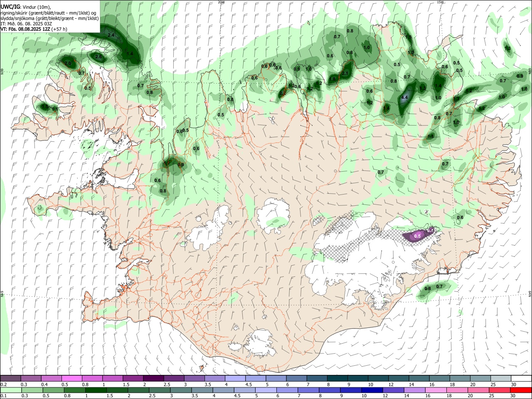Click the 'VT: Fös. 08.08.2025 12Z (+57 h)' line
Screen dimensions: 532x399
pyautogui.click(x=34, y=29)
